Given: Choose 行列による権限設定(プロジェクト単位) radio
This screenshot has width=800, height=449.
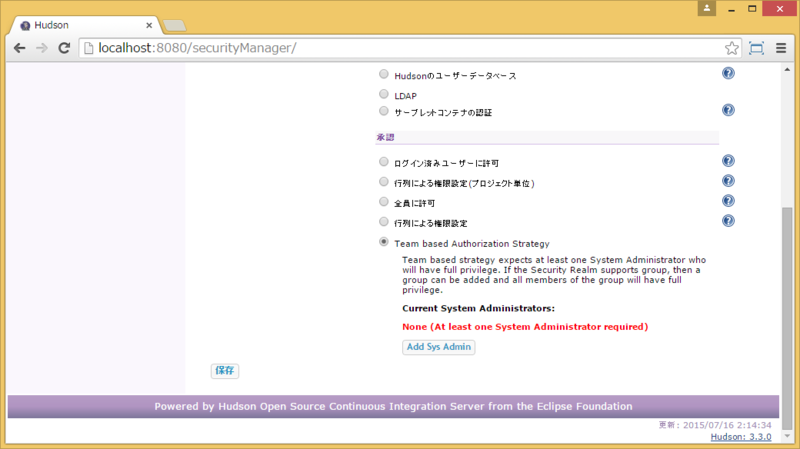Looking at the screenshot, I should (384, 182).
